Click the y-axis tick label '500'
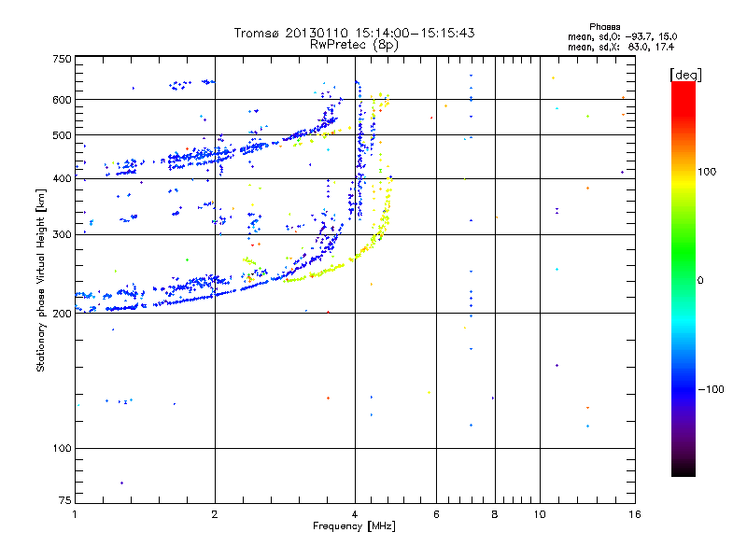This screenshot has height=560, width=747. (62, 135)
